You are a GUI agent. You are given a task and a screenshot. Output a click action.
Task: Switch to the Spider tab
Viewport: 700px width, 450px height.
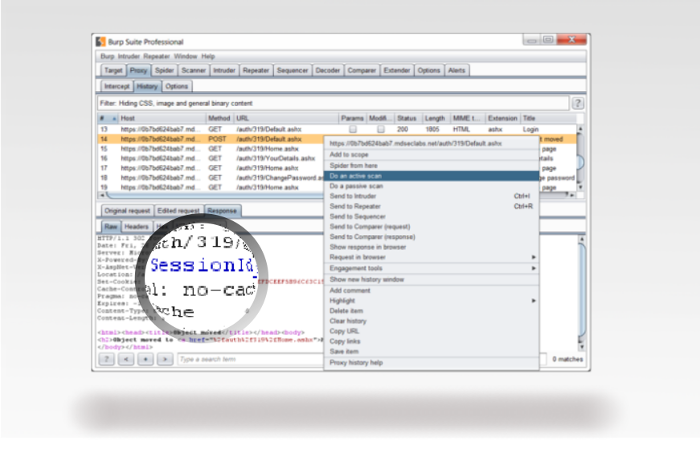coord(164,71)
